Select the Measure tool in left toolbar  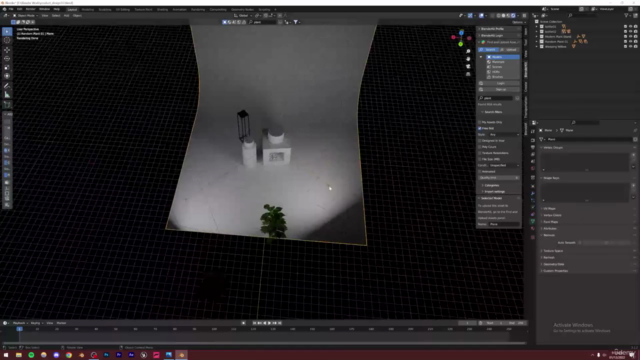click(7, 95)
